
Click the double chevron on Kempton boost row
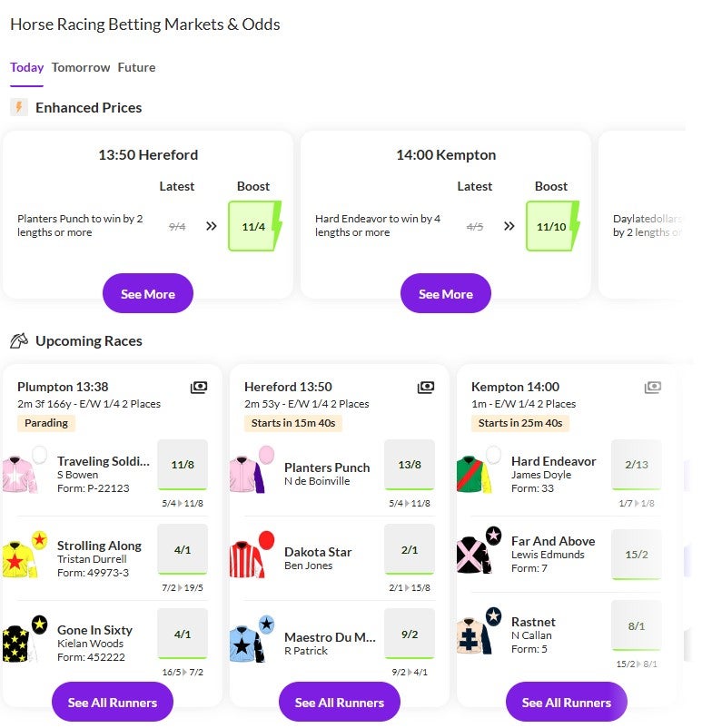pos(509,225)
